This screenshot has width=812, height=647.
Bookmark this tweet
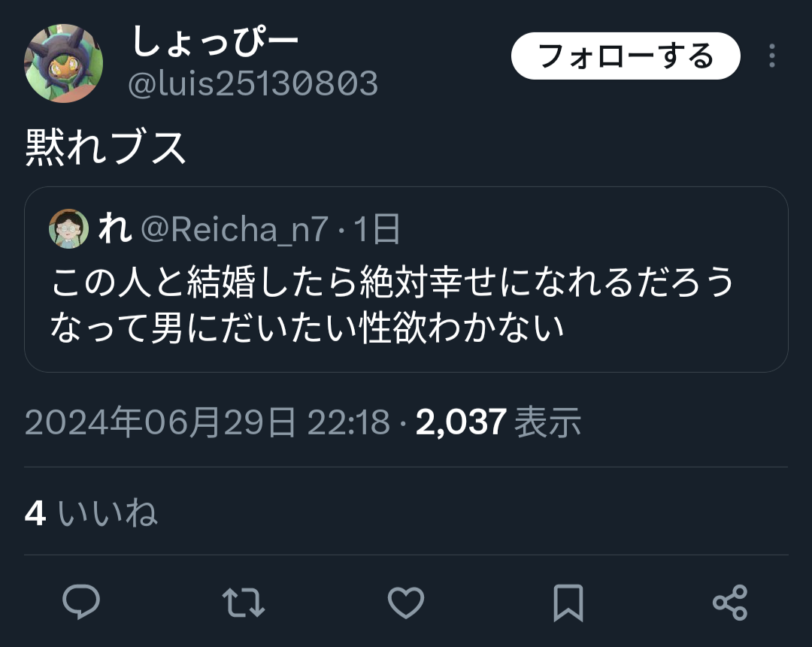[568, 603]
